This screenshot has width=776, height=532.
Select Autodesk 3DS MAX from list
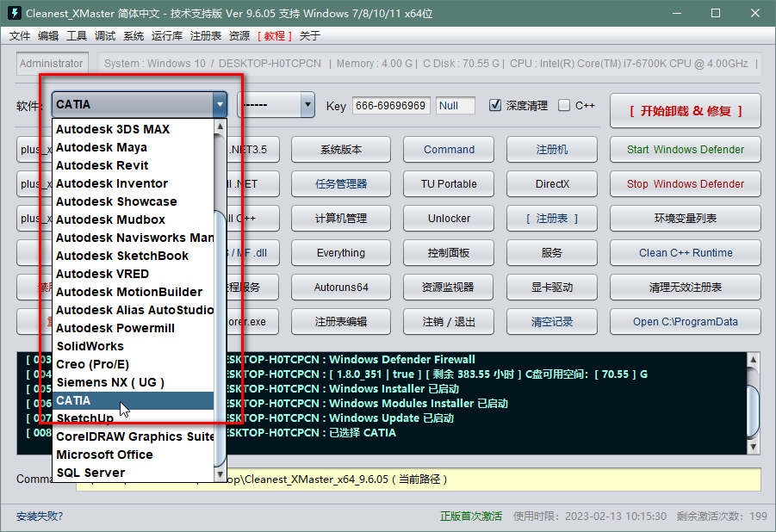133,129
